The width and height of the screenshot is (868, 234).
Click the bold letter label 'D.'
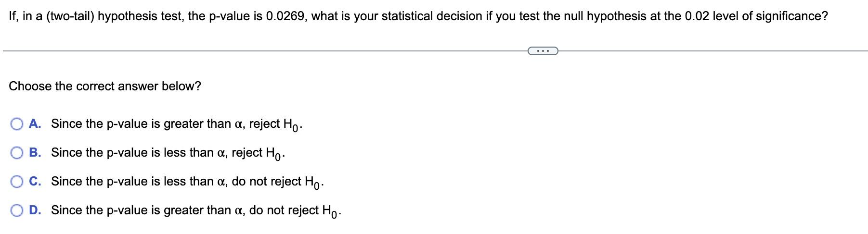point(35,210)
